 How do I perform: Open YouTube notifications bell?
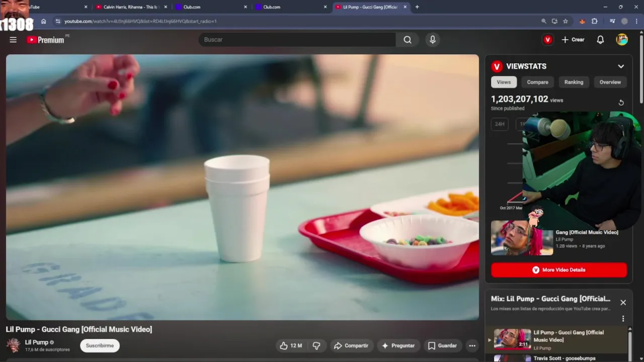pos(600,40)
